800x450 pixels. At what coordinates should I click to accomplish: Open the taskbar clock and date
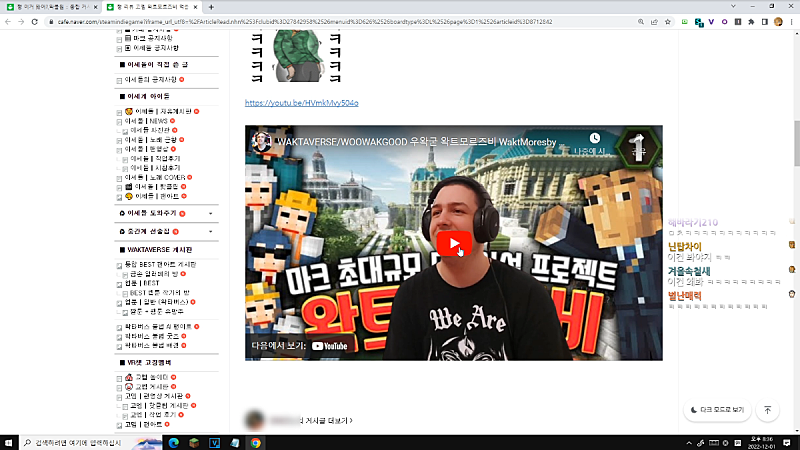761,442
